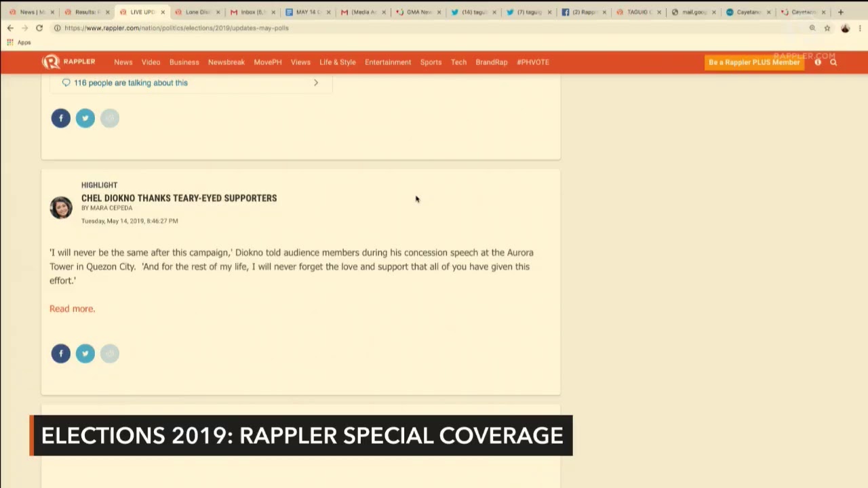The width and height of the screenshot is (868, 488).
Task: Open the Apps bookmarks shortcut
Action: click(x=19, y=43)
